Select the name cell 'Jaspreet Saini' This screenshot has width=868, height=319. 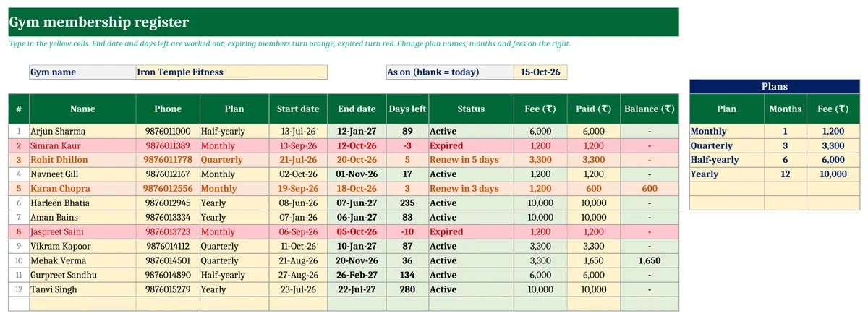[82, 232]
